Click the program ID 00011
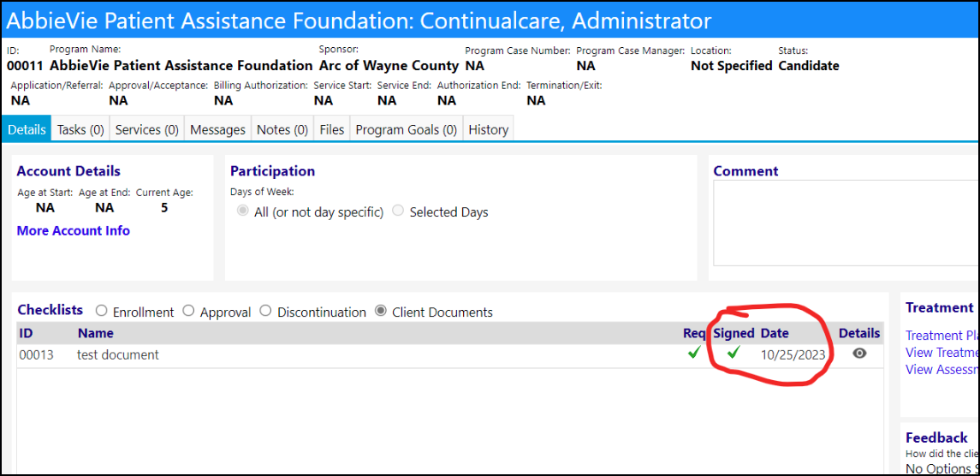Viewport: 980px width, 476px height. [25, 66]
